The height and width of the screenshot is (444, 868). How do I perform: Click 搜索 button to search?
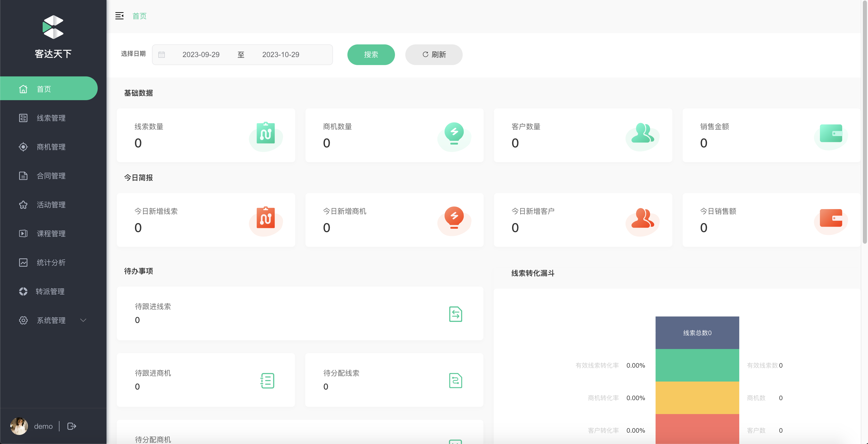pyautogui.click(x=371, y=54)
